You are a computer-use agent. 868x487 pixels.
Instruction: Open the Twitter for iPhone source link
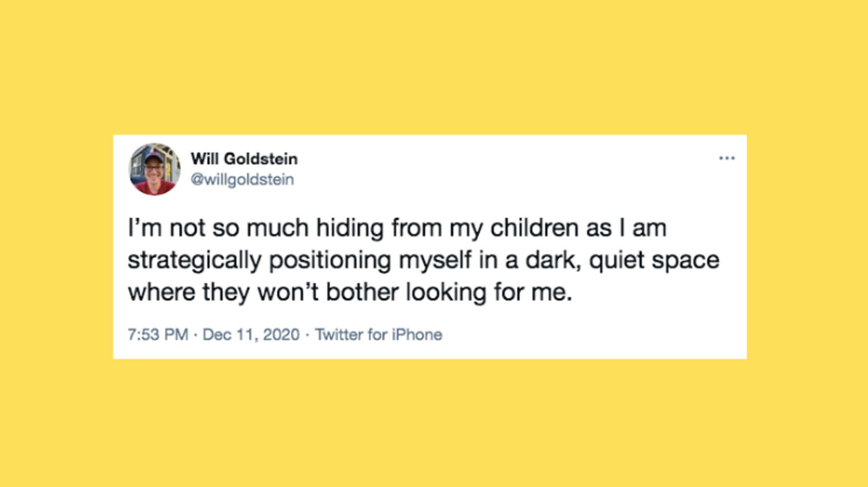point(378,335)
